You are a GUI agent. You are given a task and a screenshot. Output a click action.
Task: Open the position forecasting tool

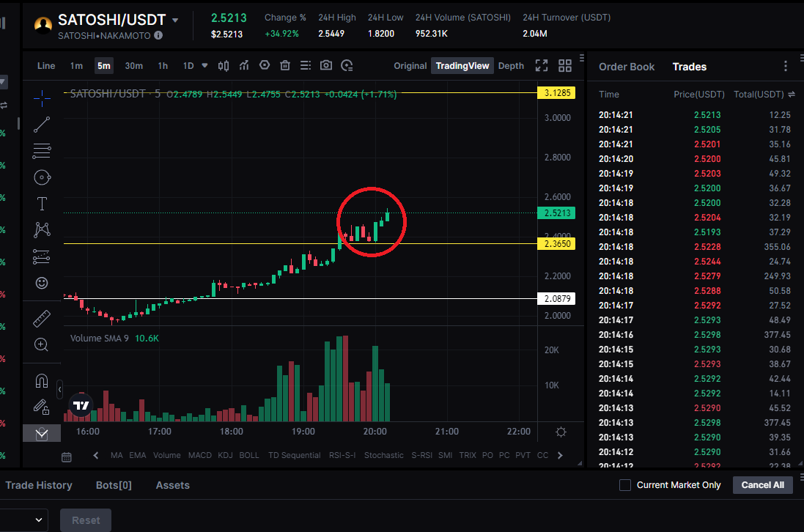42,256
